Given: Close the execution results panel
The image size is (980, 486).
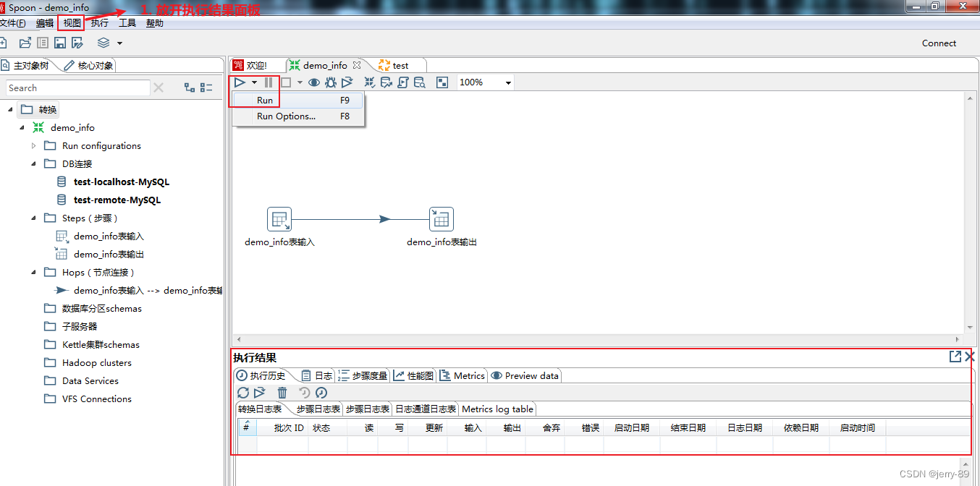Looking at the screenshot, I should tap(970, 357).
